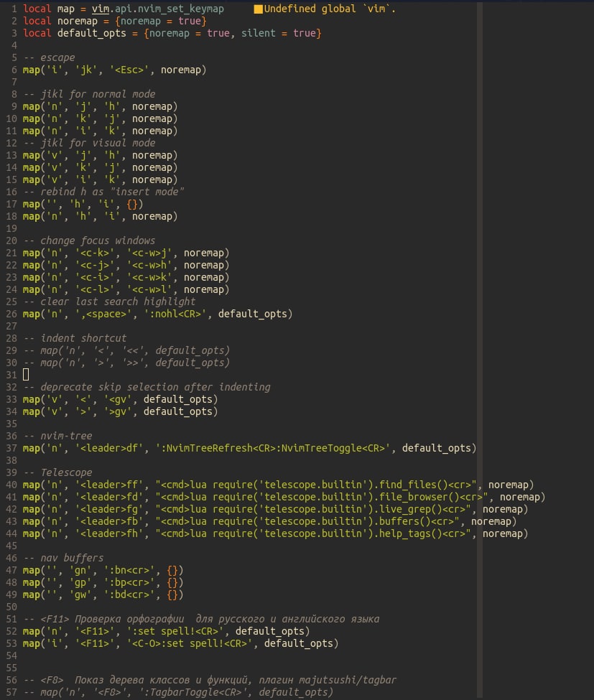
Task: Click ':bn<cr>' string on line 47
Action: 129,570
